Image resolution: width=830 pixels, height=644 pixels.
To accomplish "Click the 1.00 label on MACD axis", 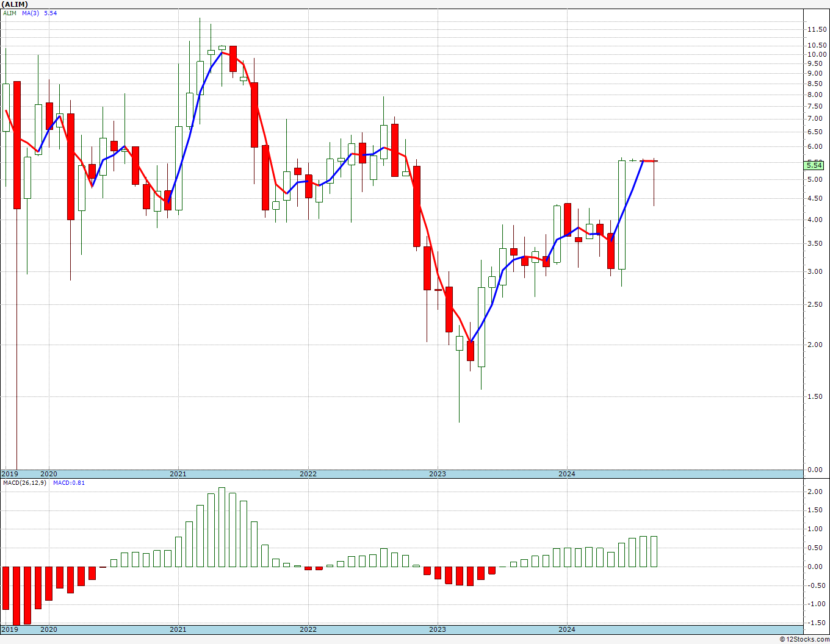I will [816, 529].
